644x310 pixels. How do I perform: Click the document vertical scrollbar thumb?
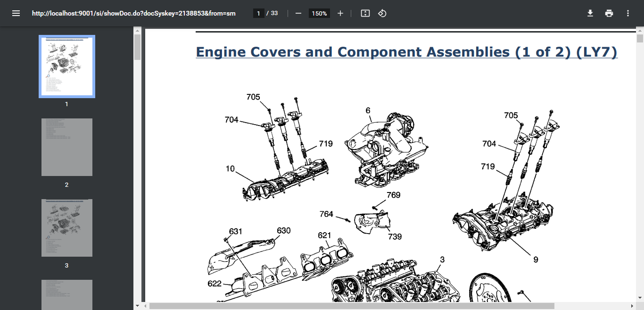click(640, 38)
